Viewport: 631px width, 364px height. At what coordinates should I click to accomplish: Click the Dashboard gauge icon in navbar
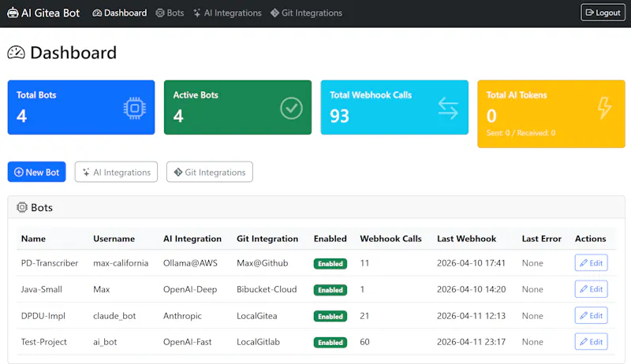(x=97, y=13)
